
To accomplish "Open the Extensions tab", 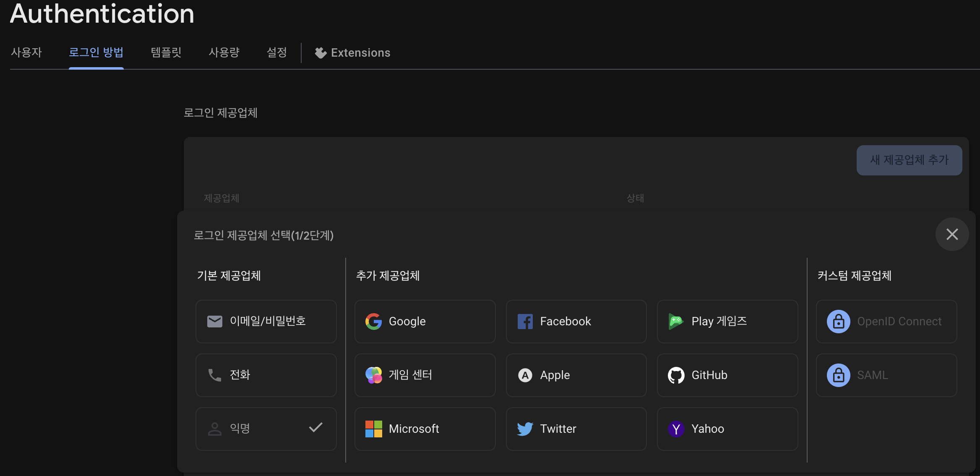I will [353, 52].
